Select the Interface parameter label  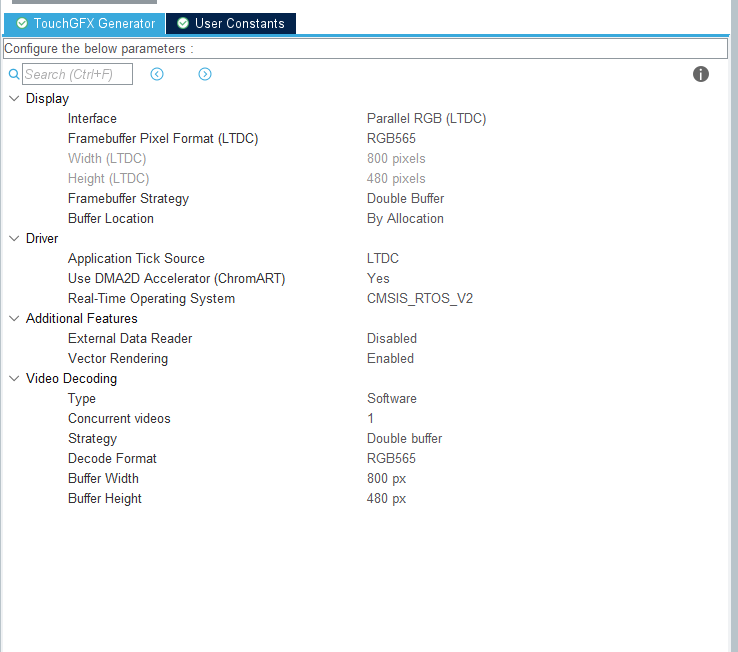pyautogui.click(x=92, y=119)
